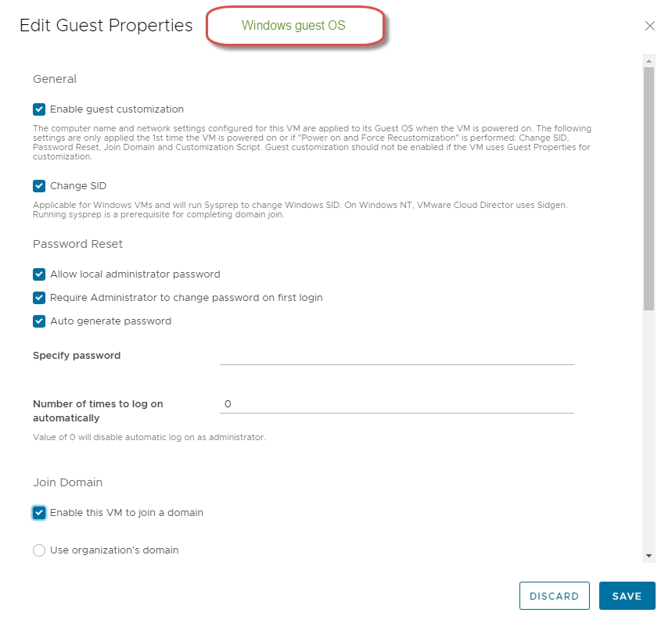Screen dimensions: 672x627
Task: Click the scrollbar track below the thumb
Action: [x=649, y=430]
